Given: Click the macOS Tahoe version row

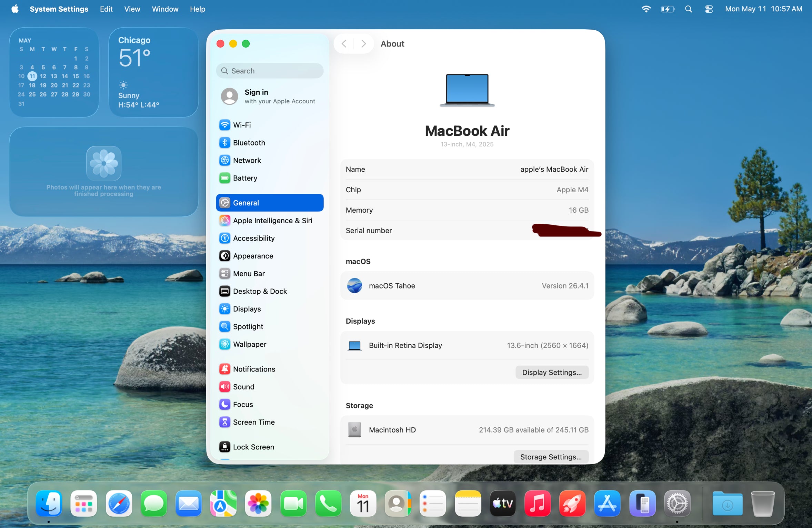Looking at the screenshot, I should point(467,286).
